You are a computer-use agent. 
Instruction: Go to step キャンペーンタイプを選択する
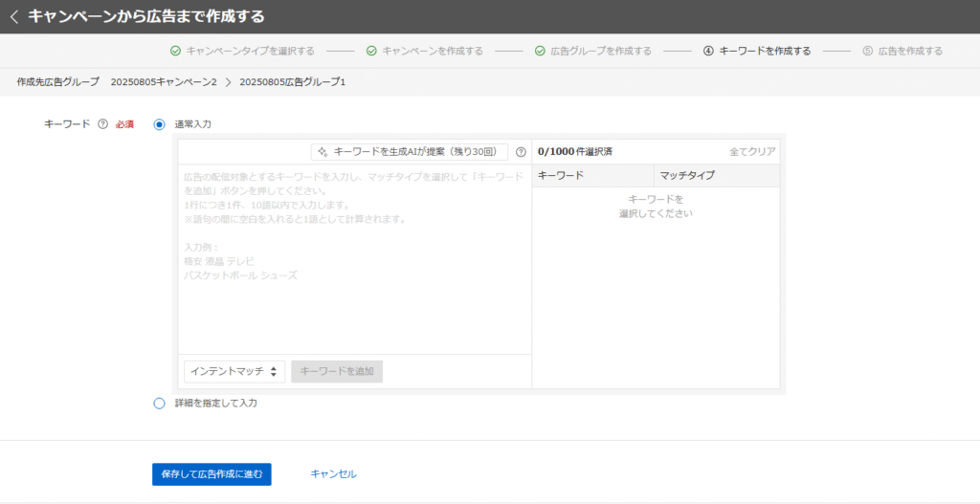250,52
